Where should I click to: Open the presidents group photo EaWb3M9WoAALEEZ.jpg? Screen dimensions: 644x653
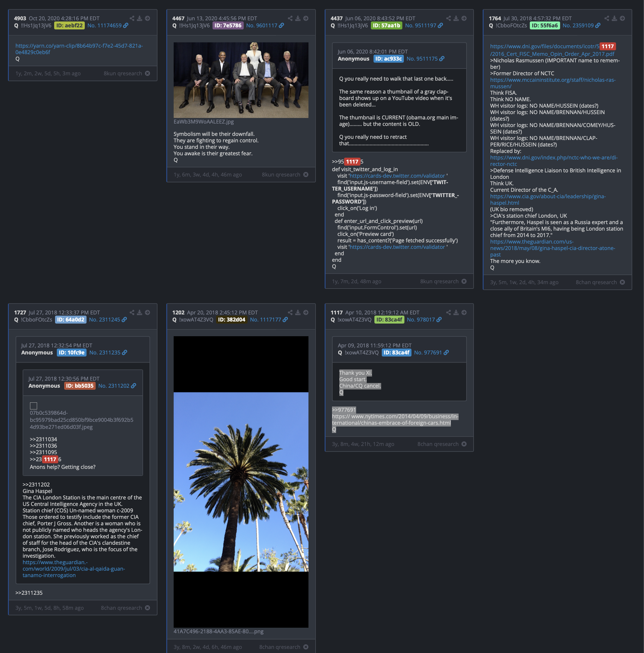click(x=241, y=80)
